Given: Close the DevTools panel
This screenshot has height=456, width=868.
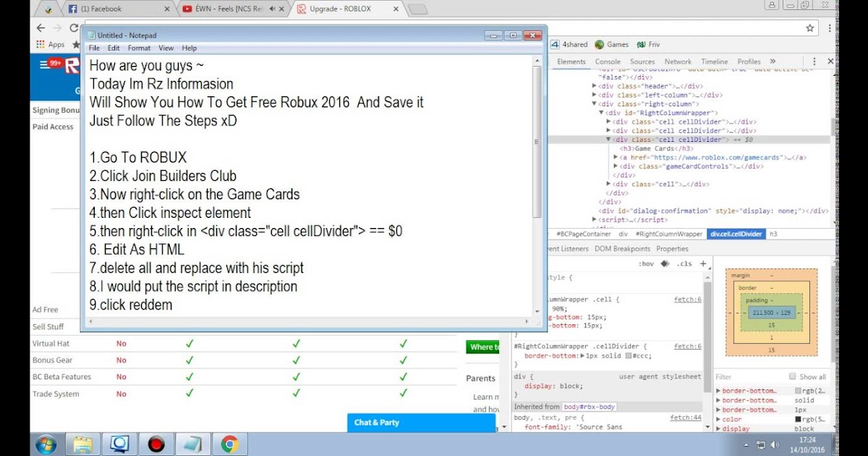Looking at the screenshot, I should 830,62.
